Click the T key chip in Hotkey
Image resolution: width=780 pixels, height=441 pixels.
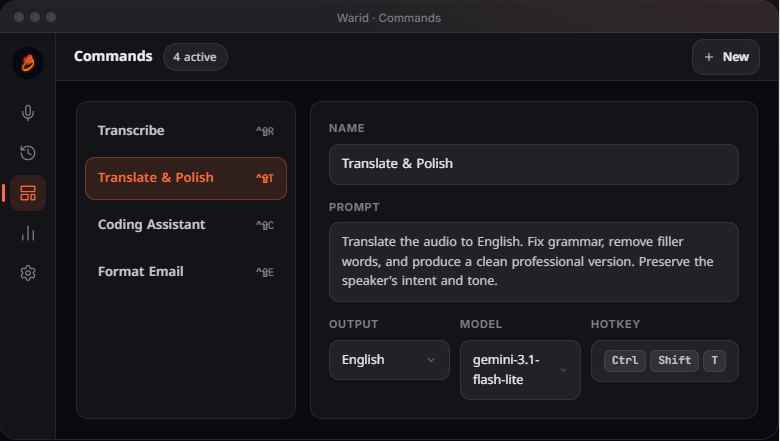point(714,360)
